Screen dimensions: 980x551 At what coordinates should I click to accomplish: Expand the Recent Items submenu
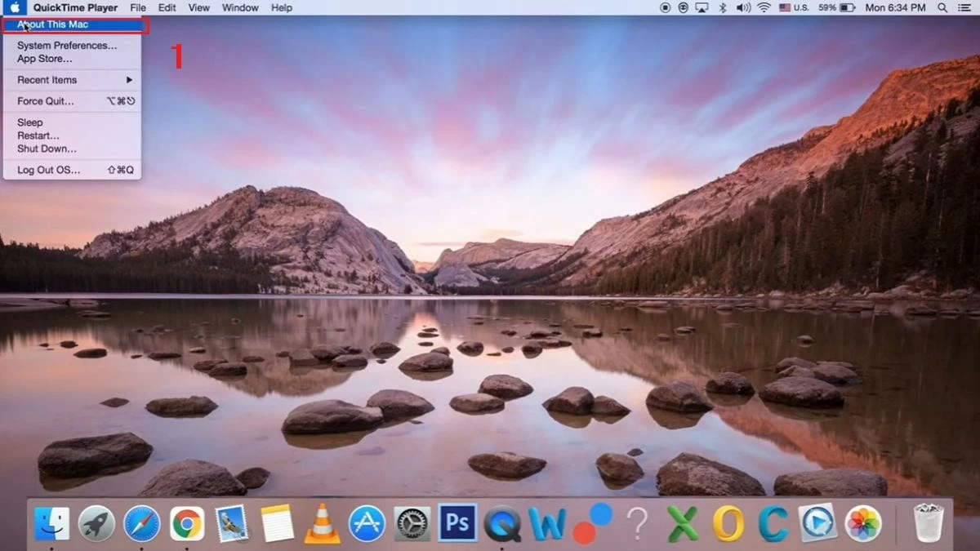pyautogui.click(x=49, y=79)
